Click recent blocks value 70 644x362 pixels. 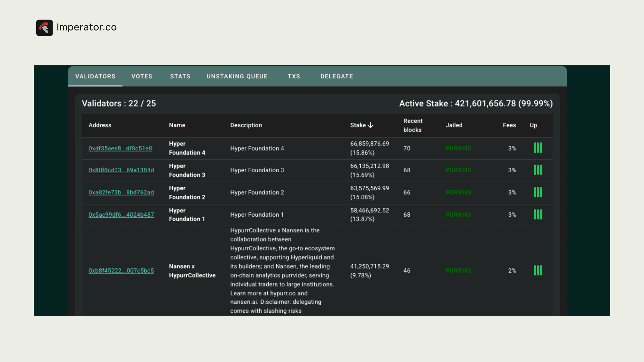click(x=407, y=148)
